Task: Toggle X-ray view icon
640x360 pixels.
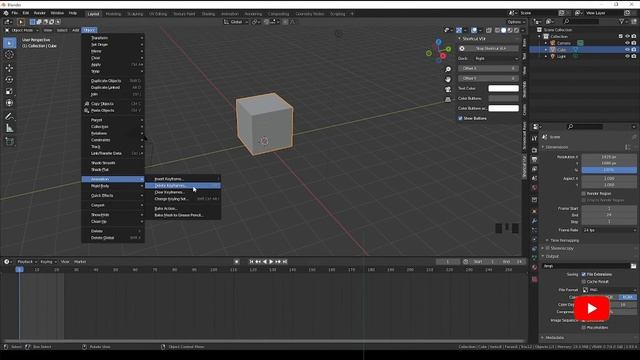Action: (489, 30)
